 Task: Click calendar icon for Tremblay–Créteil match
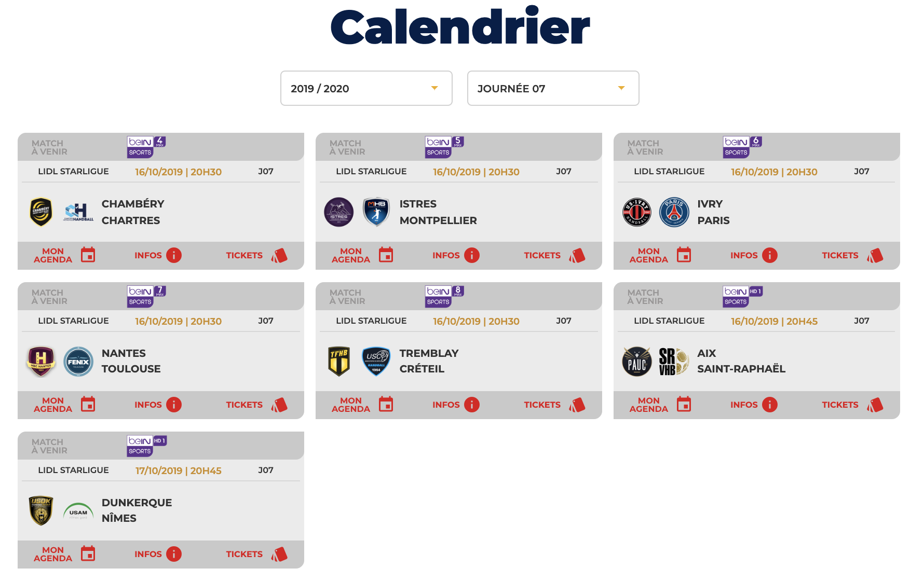386,405
